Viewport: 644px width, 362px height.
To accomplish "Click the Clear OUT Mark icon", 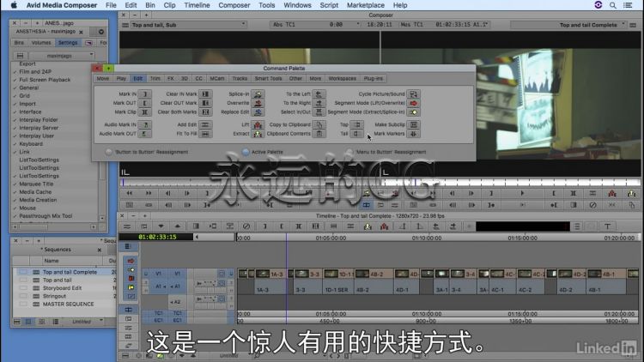I will [x=205, y=103].
